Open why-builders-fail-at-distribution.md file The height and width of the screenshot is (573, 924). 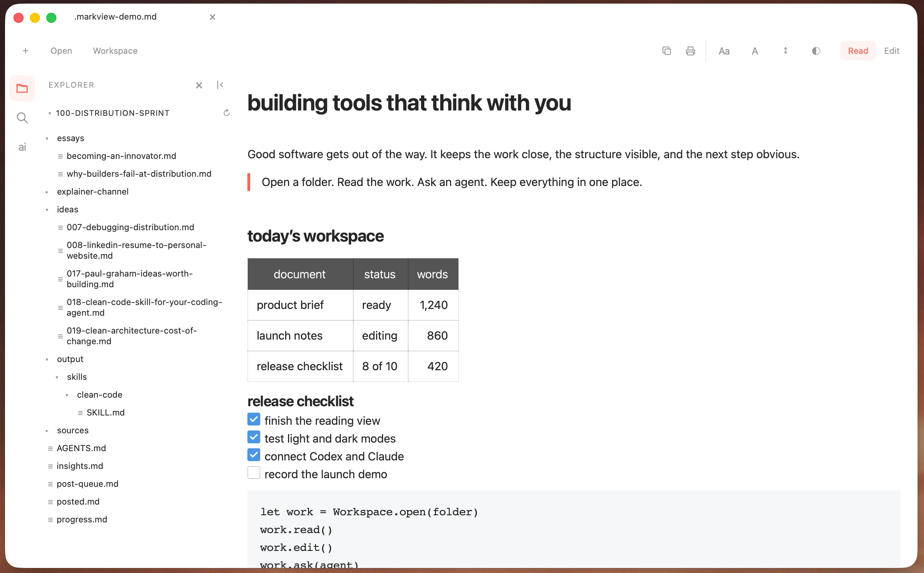(x=139, y=174)
